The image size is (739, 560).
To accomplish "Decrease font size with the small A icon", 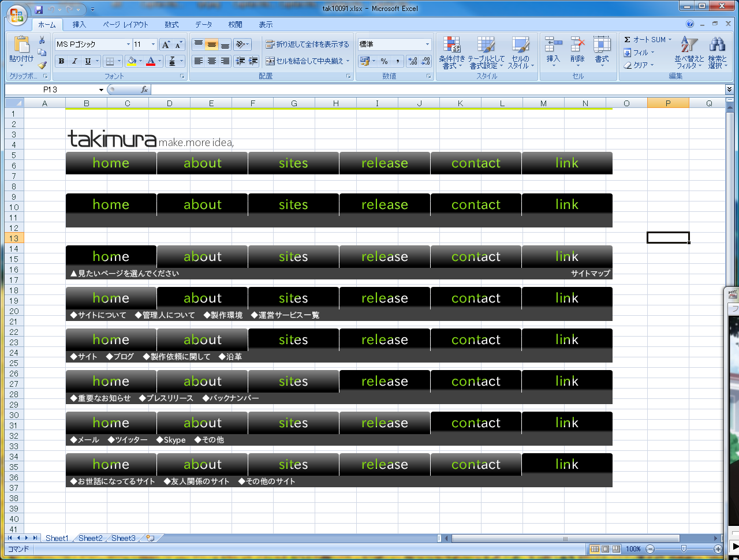I will click(x=178, y=44).
